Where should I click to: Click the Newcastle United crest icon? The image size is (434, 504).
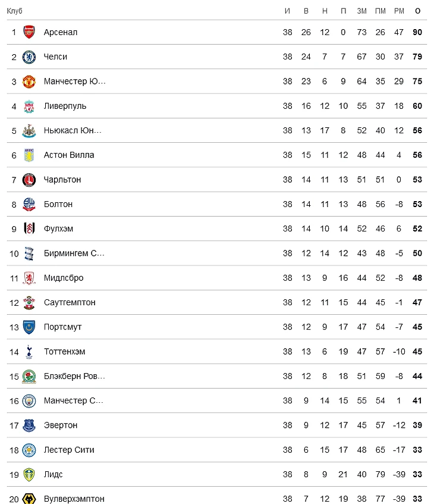pyautogui.click(x=29, y=131)
